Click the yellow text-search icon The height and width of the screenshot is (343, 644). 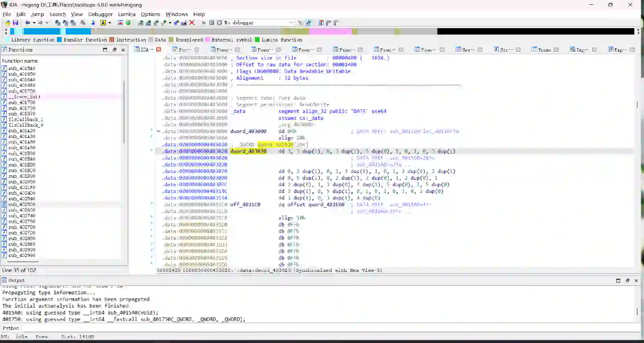(x=103, y=23)
